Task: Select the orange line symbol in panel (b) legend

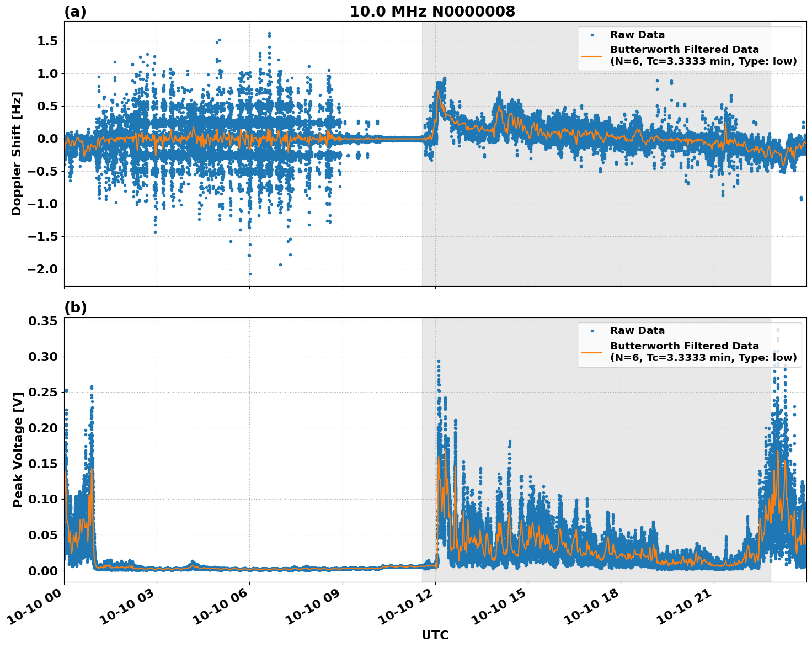Action: (592, 353)
